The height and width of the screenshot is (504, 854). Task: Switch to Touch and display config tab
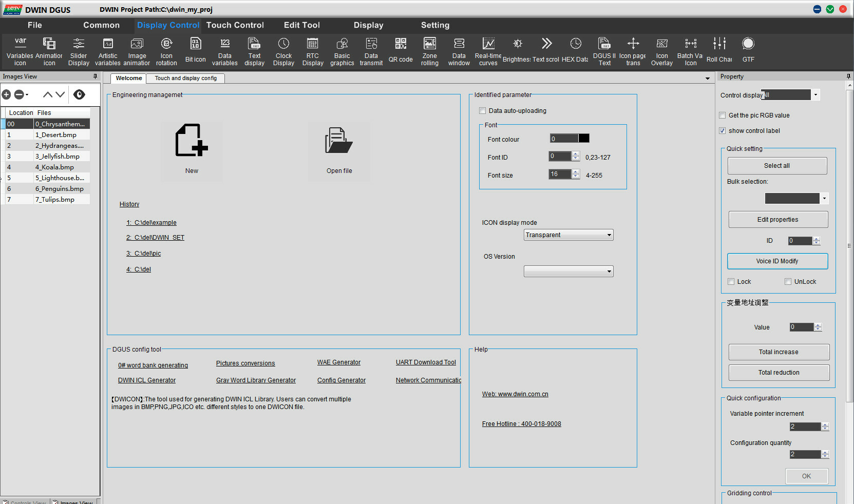pos(186,79)
